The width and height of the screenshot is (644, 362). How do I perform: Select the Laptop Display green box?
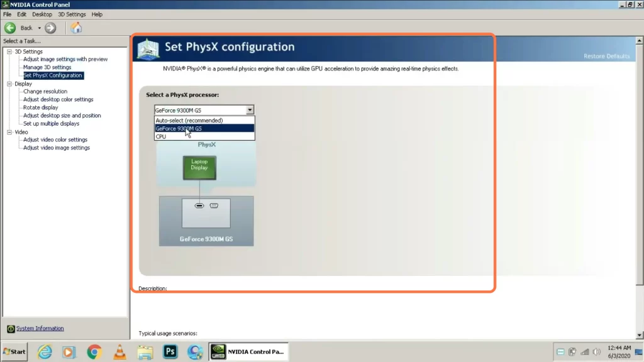point(199,168)
